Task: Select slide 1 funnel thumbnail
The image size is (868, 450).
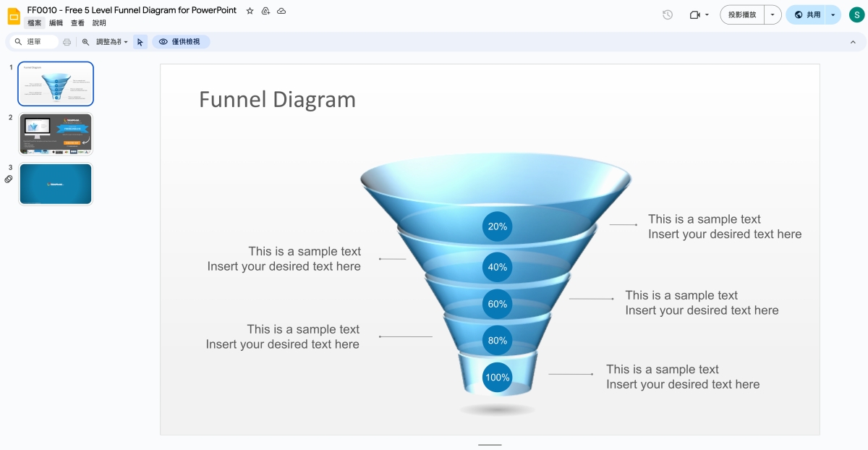Action: pos(56,84)
